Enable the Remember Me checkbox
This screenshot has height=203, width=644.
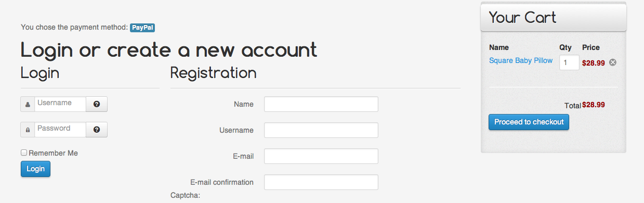click(24, 153)
